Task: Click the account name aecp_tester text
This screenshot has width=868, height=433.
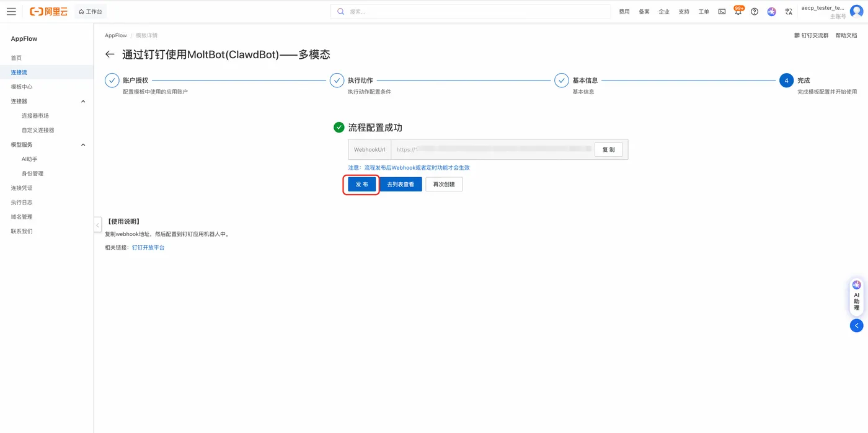Action: (823, 8)
